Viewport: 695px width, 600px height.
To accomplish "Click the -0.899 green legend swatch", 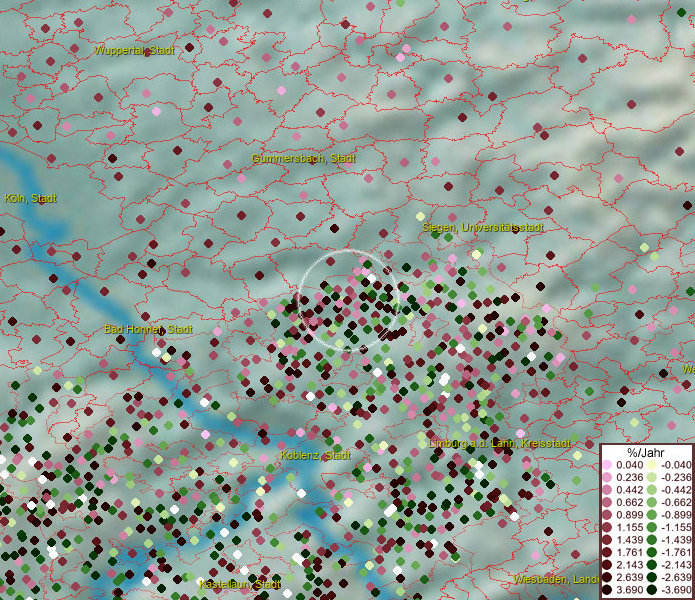I will [652, 515].
